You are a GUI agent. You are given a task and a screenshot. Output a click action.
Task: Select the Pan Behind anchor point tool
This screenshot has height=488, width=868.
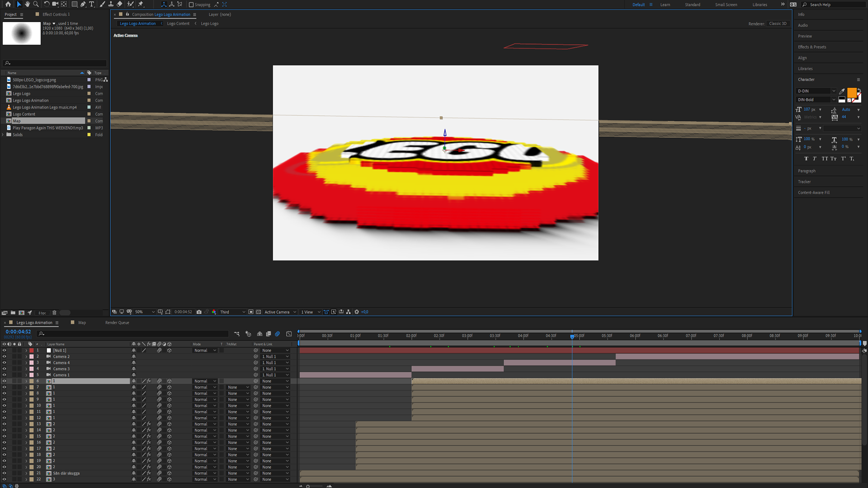64,4
